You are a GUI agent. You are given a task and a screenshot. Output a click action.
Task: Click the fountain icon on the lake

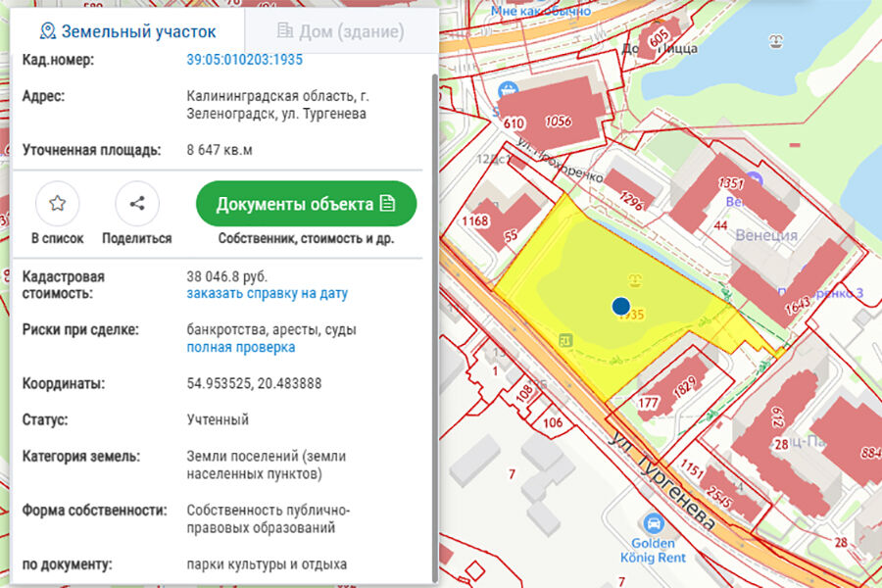pyautogui.click(x=777, y=43)
